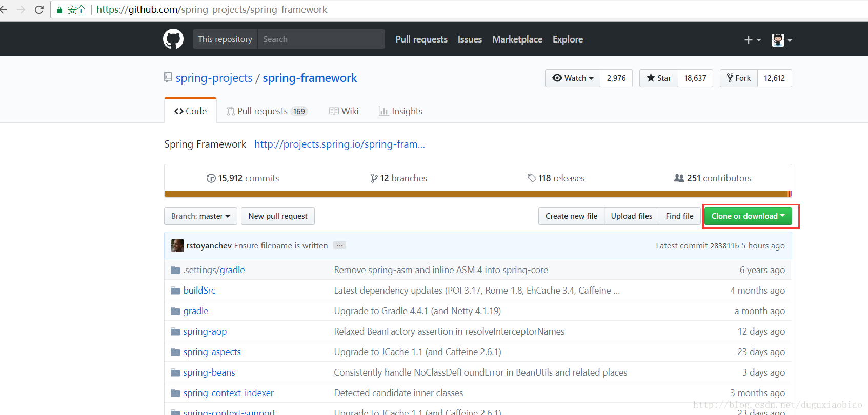868x415 pixels.
Task: Reload the page with the browser refresh icon
Action: point(39,10)
